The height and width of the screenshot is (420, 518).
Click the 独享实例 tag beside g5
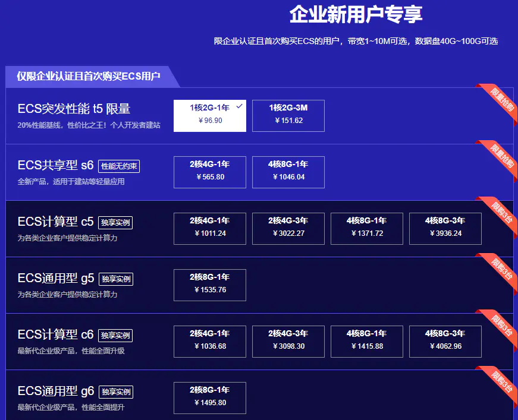[116, 279]
